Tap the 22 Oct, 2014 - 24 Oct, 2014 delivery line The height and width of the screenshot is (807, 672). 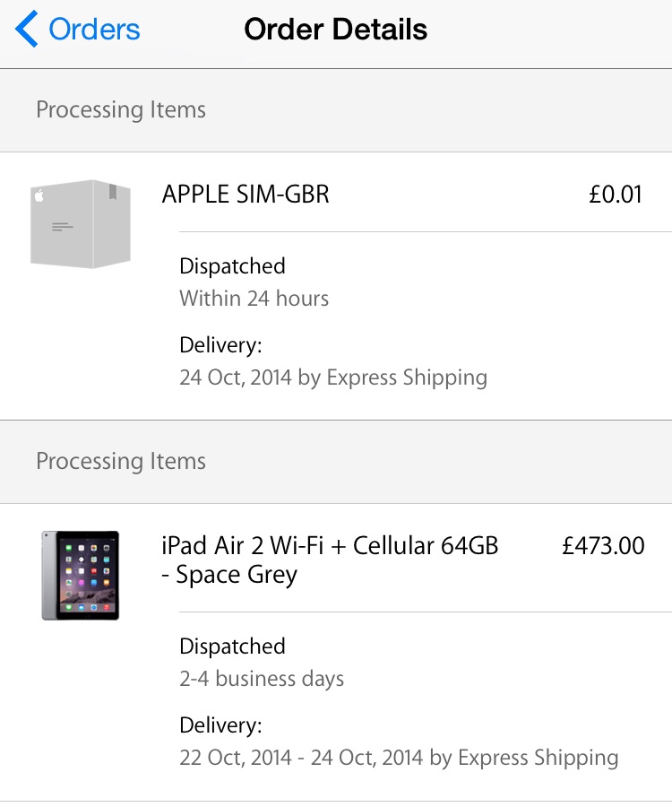(399, 758)
